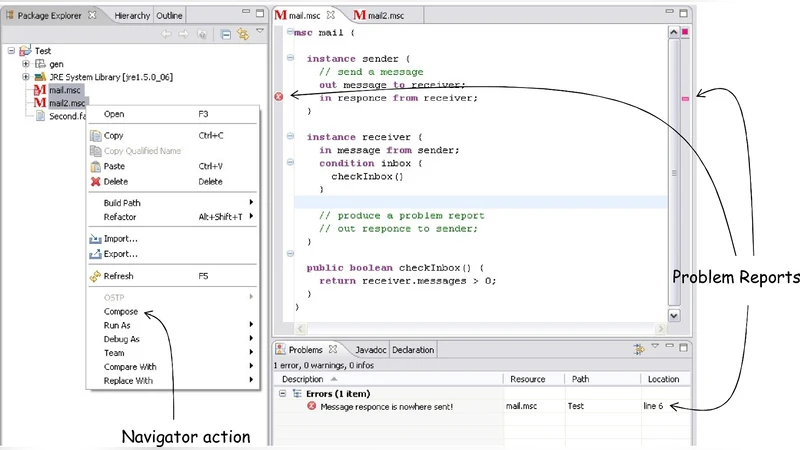
Task: Click the Refresh icon in context menu
Action: [x=95, y=276]
